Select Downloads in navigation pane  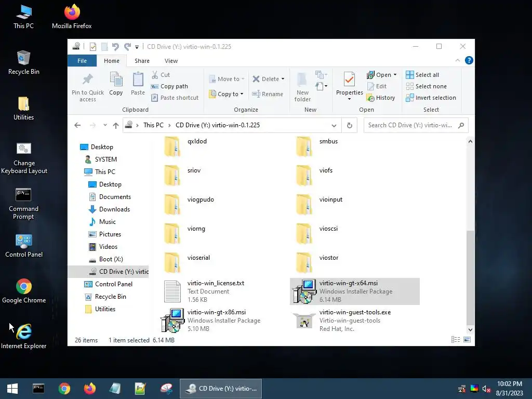tap(114, 209)
